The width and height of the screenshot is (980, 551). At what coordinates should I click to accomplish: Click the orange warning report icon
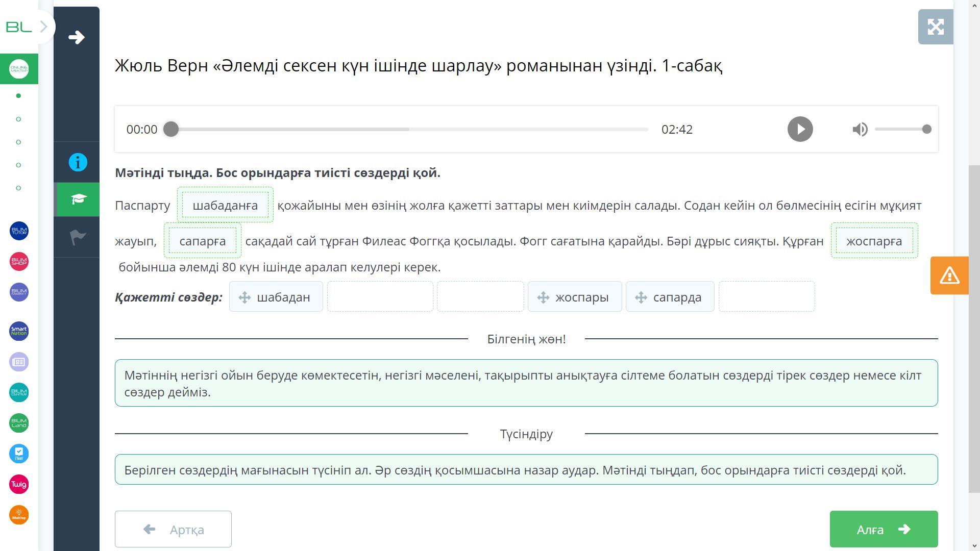click(x=949, y=275)
